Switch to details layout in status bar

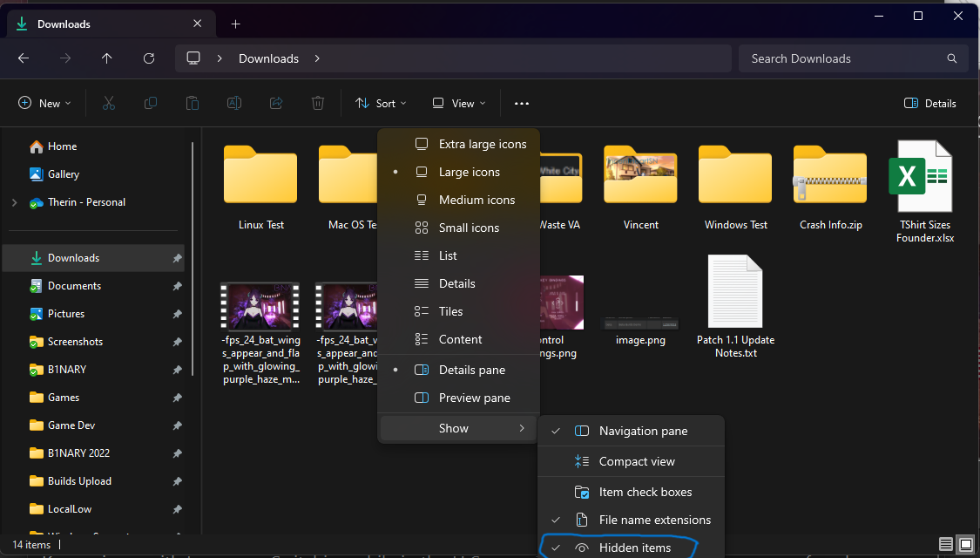(x=946, y=544)
